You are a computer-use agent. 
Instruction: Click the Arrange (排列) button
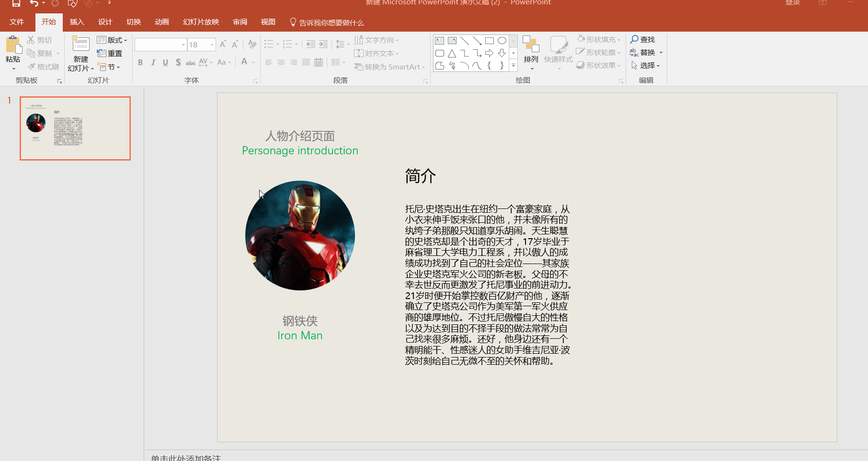531,53
